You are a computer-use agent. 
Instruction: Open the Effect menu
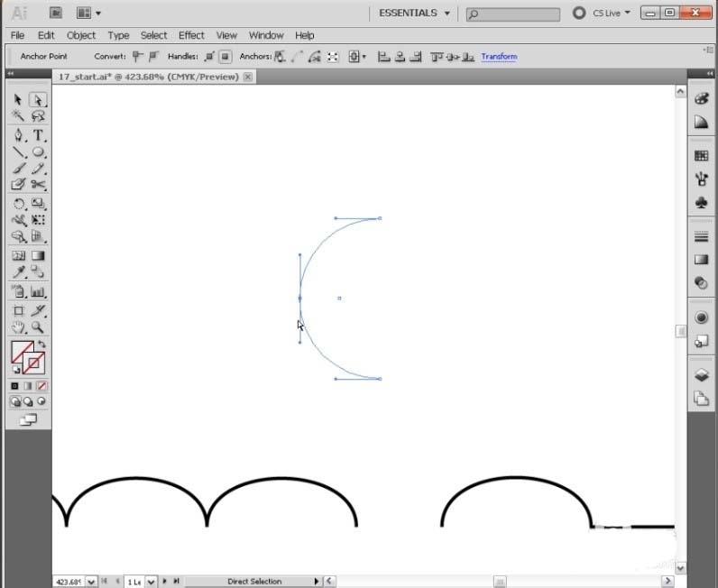[191, 35]
